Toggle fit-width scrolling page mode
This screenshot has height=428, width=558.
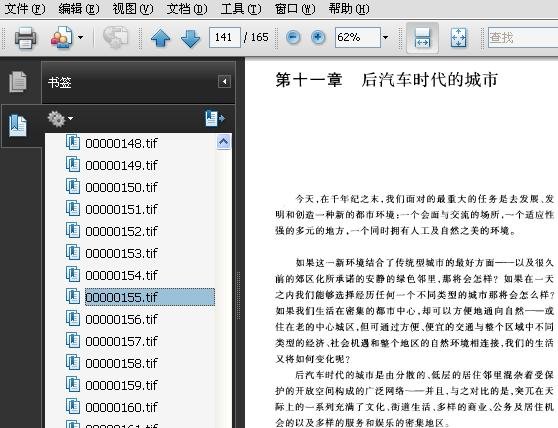coord(422,38)
